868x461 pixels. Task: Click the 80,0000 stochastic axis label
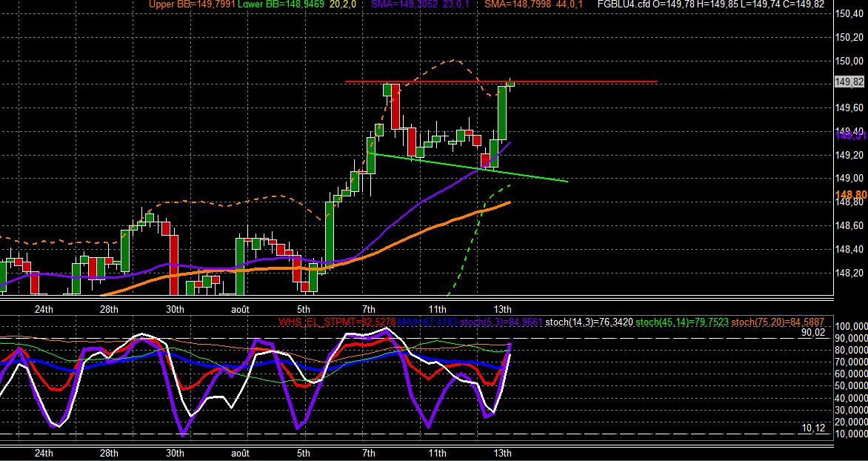[852, 350]
